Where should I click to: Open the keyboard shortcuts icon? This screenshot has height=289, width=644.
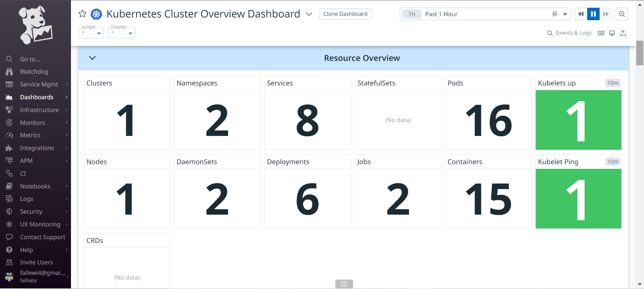[601, 33]
